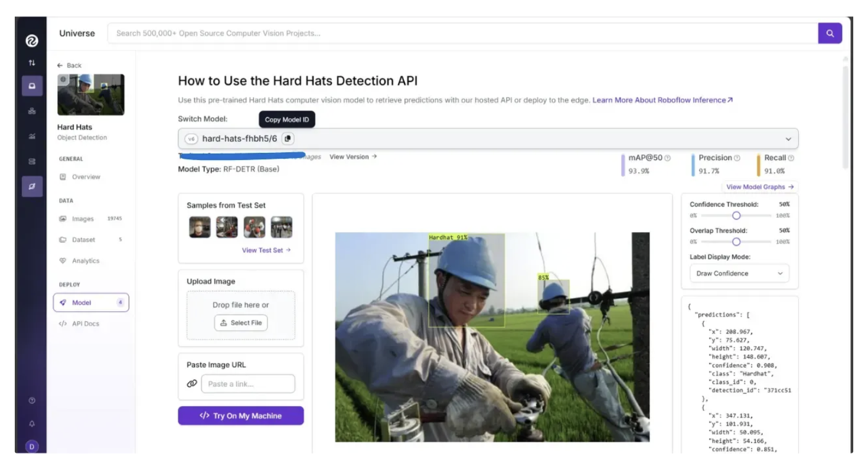Viewport: 868px width, 470px height.
Task: Open the hierarchy workflows sidebar icon
Action: (x=32, y=111)
